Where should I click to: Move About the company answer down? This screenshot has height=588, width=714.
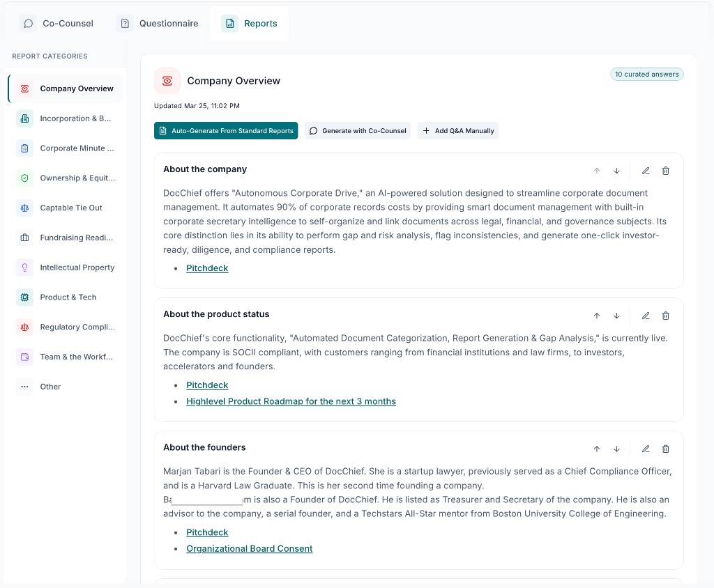coord(616,171)
